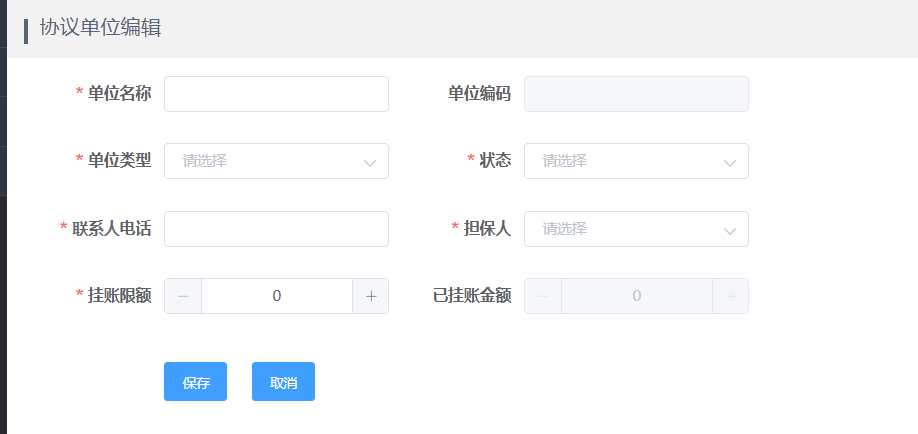Increase 挂账限额 with the plus button
Image resolution: width=918 pixels, height=434 pixels.
371,296
